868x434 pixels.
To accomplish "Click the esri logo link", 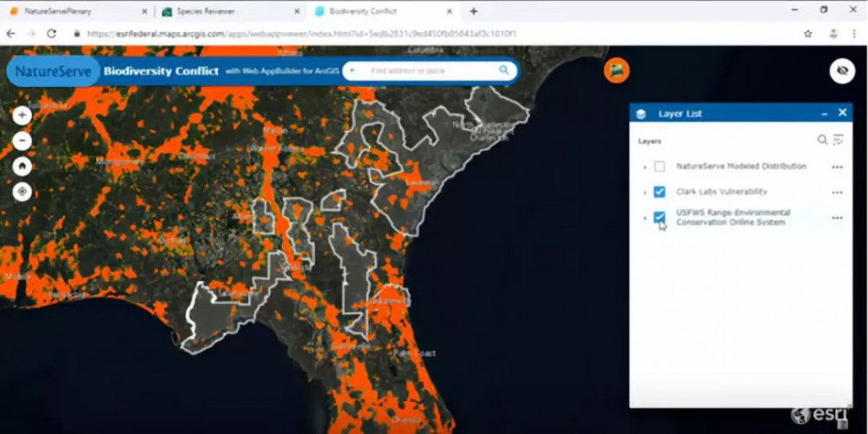I will coord(819,415).
